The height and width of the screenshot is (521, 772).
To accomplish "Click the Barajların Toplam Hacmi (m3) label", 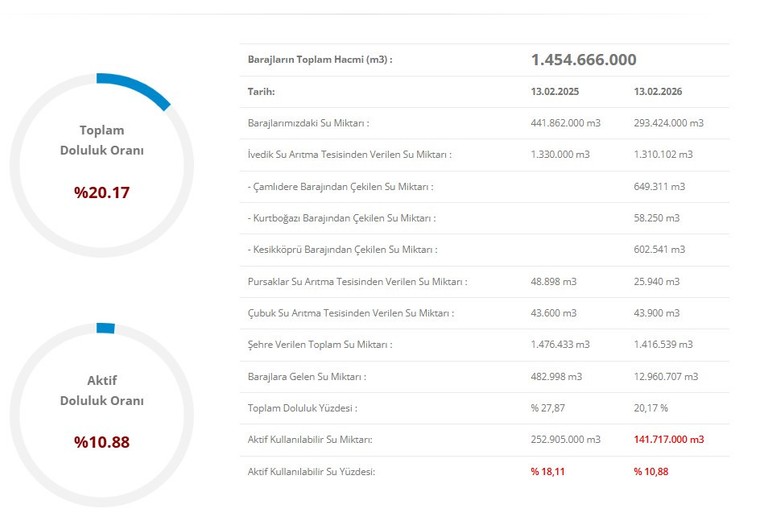I will pyautogui.click(x=319, y=60).
